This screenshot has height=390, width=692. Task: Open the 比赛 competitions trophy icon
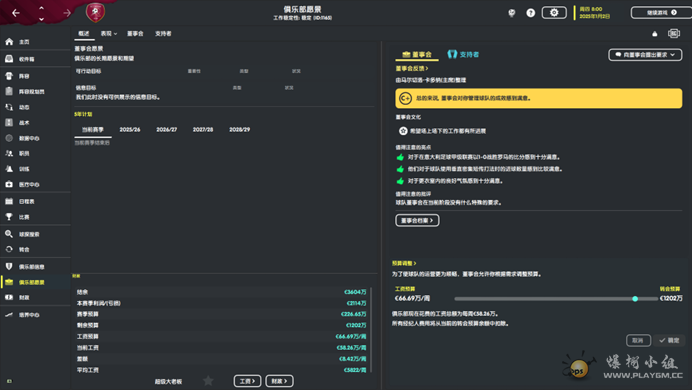9,217
